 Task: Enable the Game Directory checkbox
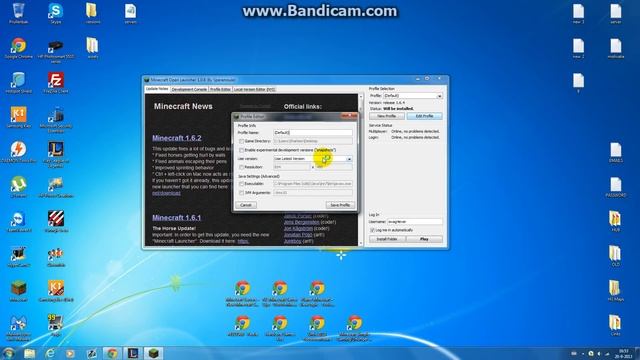(x=241, y=141)
